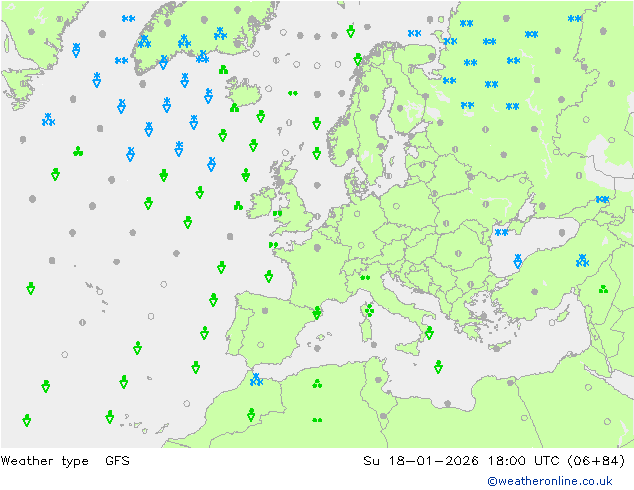Click the green drizzle symbol east of Iceland
The height and width of the screenshot is (490, 634).
point(293,93)
